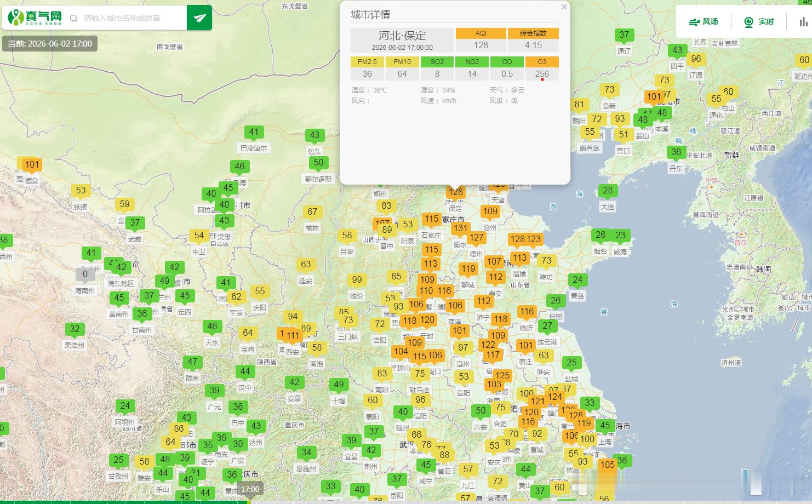The height and width of the screenshot is (504, 812).
Task: Select the 75 marker above 驻马店
Action: 420,374
